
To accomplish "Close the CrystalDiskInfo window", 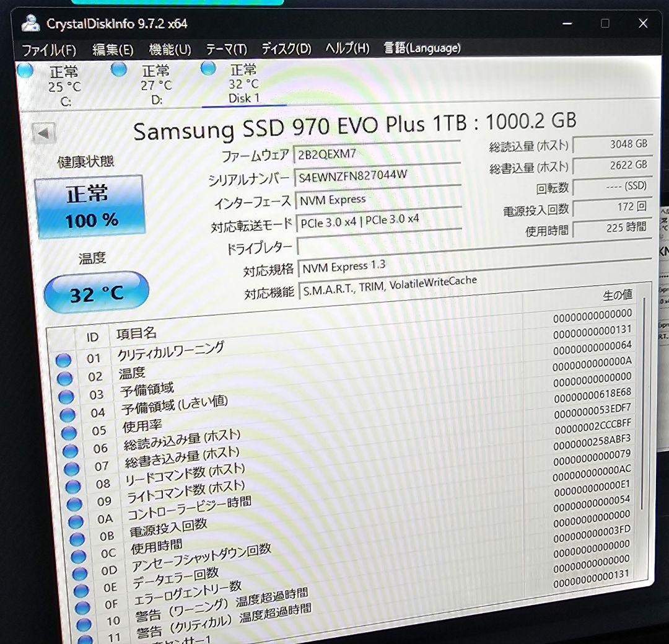I will pos(643,23).
